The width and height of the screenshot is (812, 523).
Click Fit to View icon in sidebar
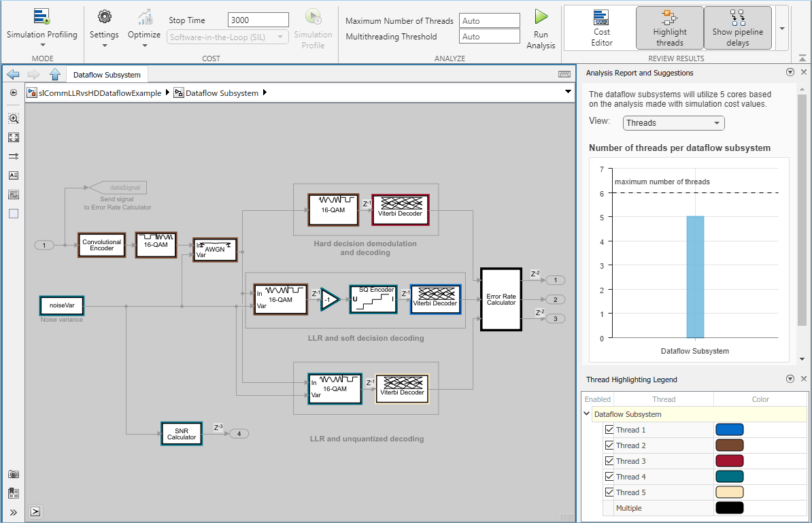[14, 137]
